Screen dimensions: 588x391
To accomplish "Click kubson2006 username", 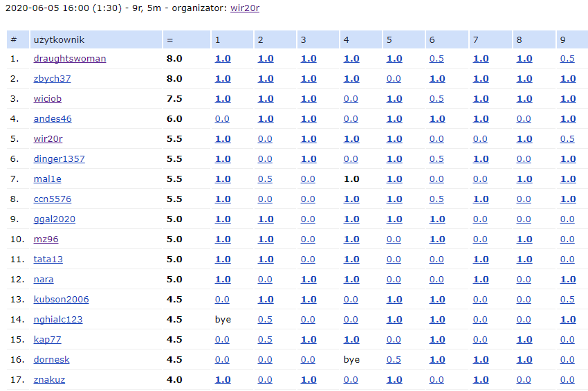I will (61, 300).
